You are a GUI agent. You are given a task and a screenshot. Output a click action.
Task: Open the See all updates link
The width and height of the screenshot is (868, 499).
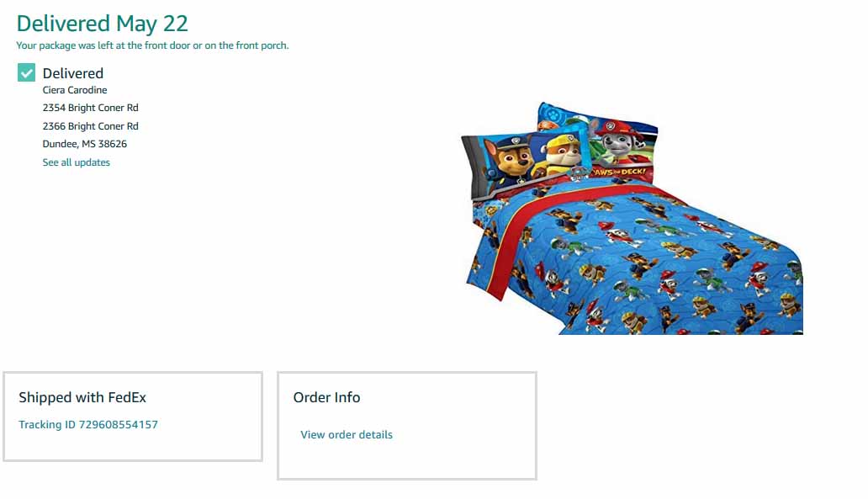[x=76, y=162]
